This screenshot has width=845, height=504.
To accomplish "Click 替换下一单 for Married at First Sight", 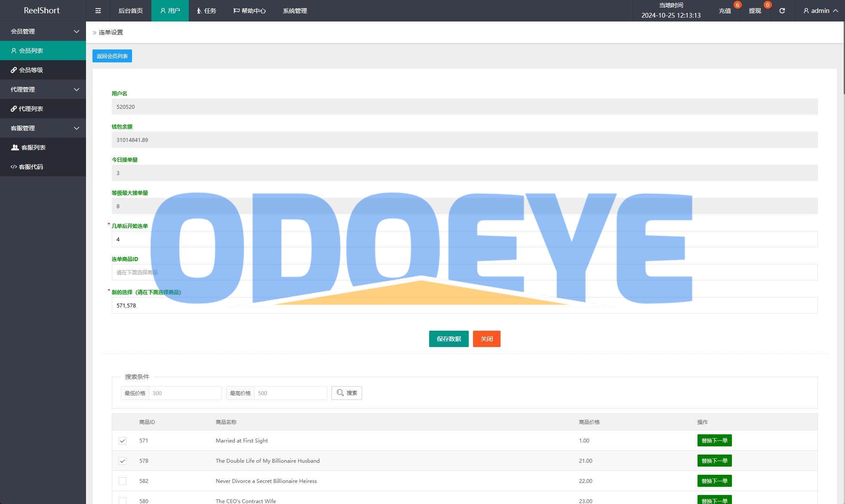I will (714, 440).
